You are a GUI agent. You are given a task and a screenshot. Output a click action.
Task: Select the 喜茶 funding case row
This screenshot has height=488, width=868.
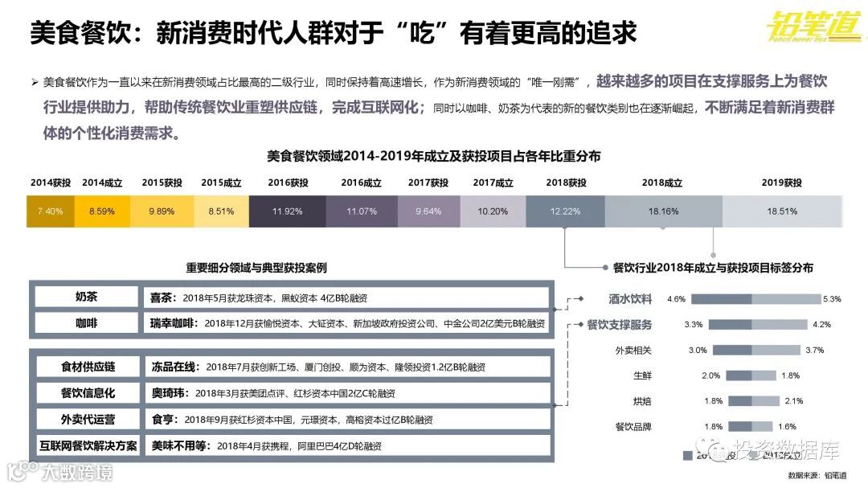(x=346, y=297)
